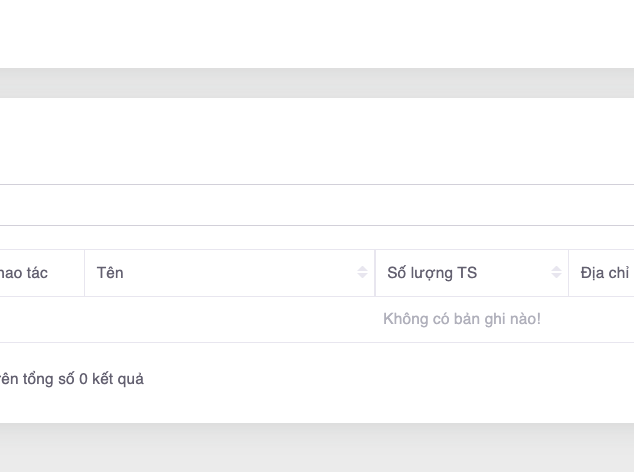Click the divider between Số lượng TS and Địa chỉ

[568, 273]
